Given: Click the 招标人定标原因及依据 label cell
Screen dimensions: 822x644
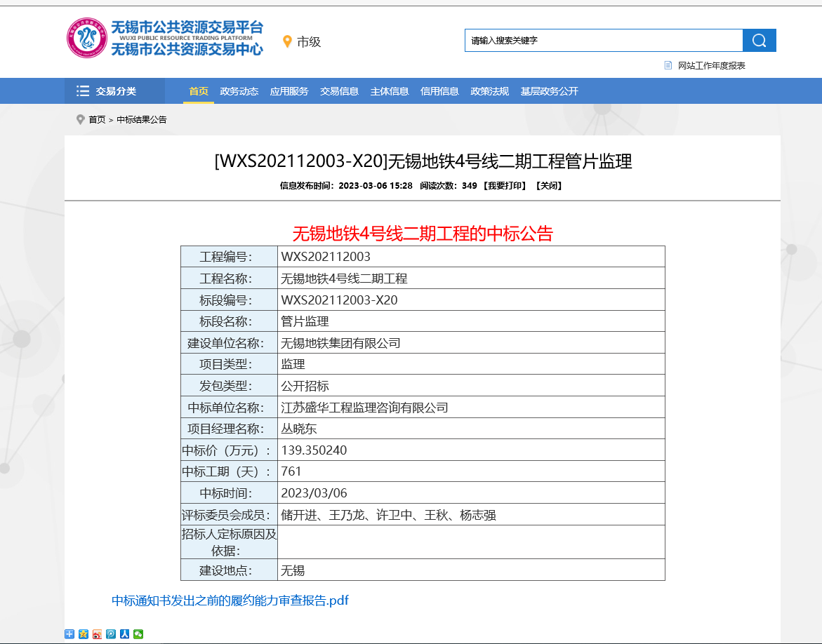Looking at the screenshot, I should pyautogui.click(x=229, y=542).
